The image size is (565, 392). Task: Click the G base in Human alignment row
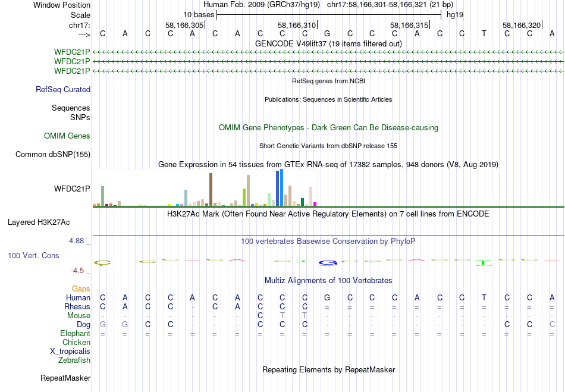(327, 297)
